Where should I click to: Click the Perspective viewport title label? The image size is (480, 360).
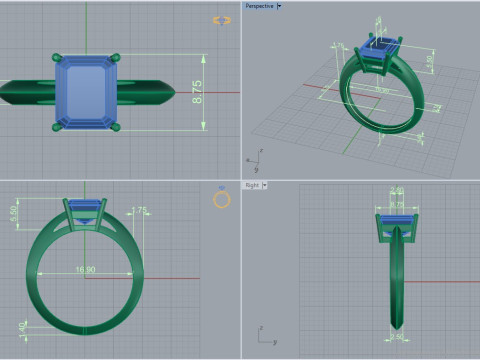(x=259, y=6)
